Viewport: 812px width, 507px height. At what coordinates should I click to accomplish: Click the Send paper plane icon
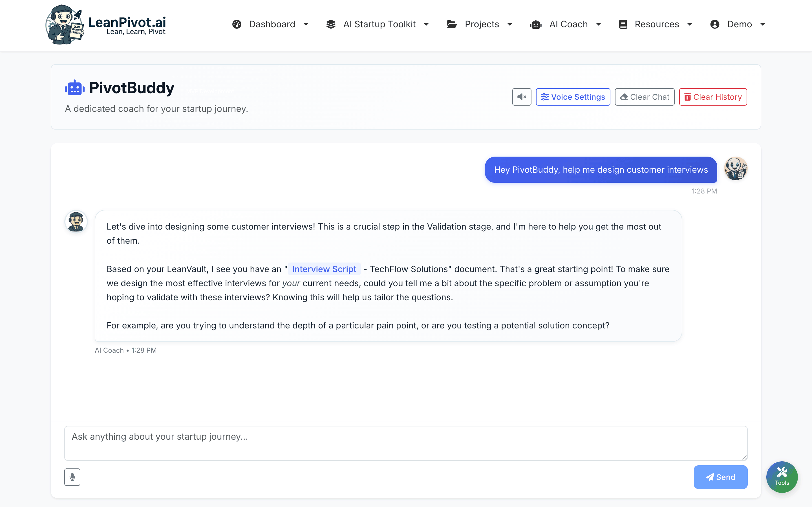tap(710, 477)
